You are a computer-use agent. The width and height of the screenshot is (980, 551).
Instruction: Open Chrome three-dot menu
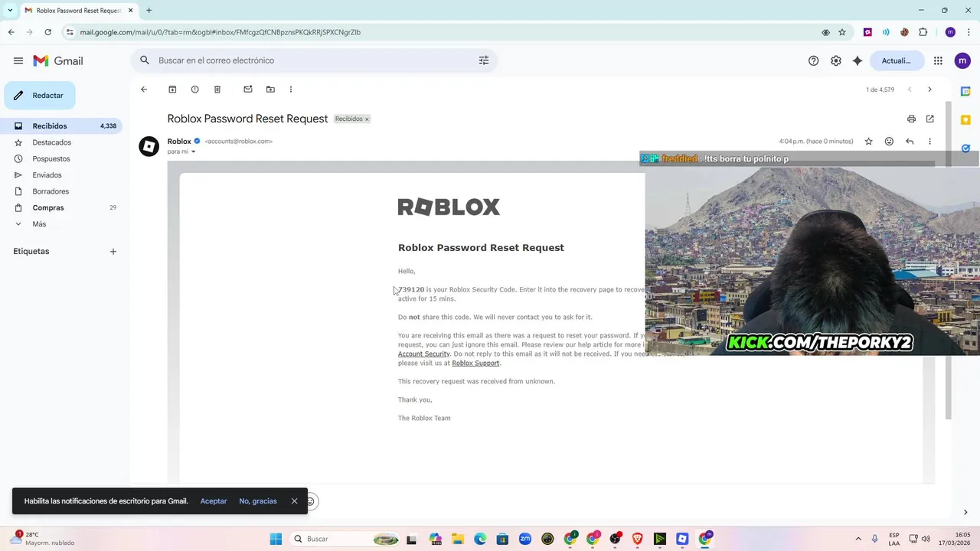click(x=969, y=32)
